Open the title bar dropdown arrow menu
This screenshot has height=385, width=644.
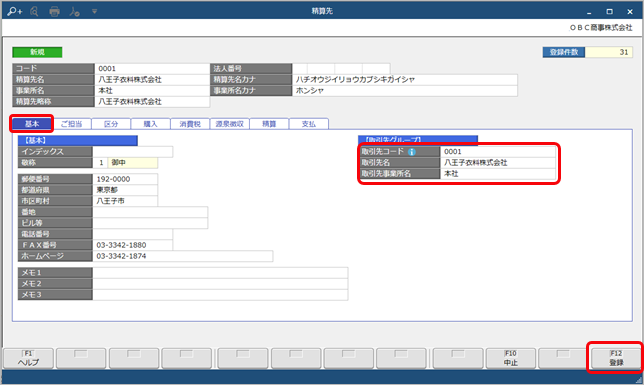pyautogui.click(x=94, y=12)
